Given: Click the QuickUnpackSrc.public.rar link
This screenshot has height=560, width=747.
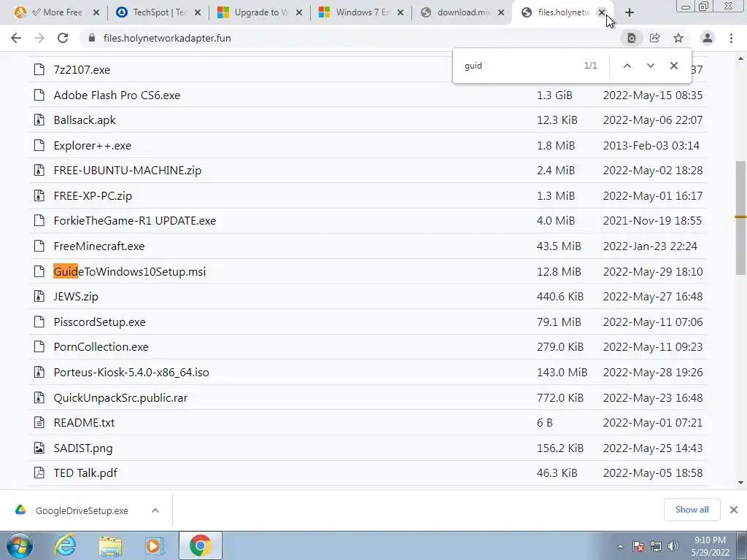Looking at the screenshot, I should (x=120, y=397).
